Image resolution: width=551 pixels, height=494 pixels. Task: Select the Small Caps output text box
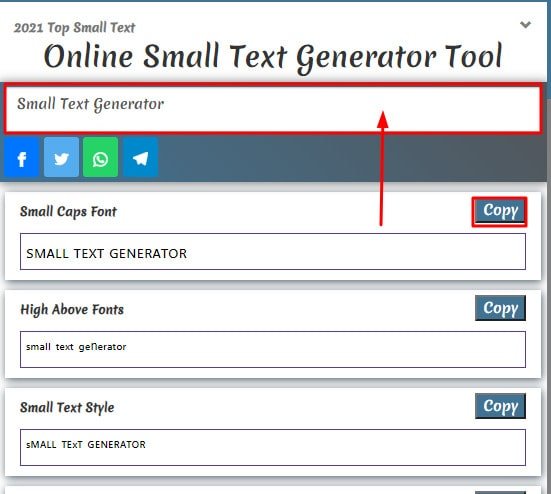(273, 252)
